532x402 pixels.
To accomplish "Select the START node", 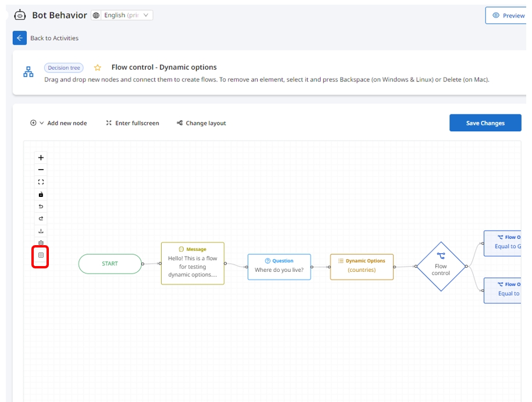I will [x=110, y=264].
